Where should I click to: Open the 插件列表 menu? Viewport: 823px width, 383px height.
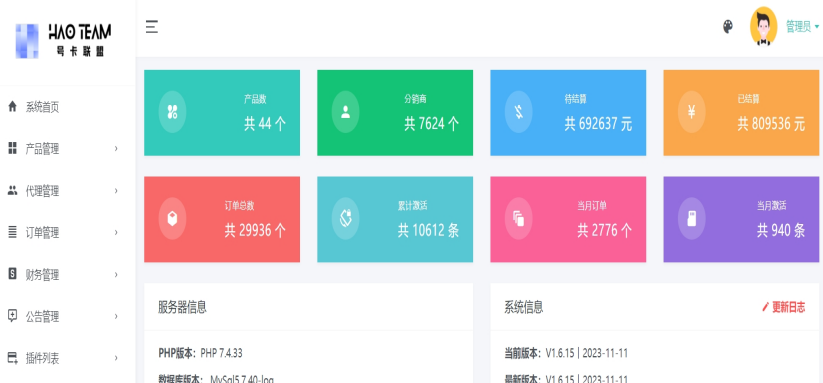(42, 359)
